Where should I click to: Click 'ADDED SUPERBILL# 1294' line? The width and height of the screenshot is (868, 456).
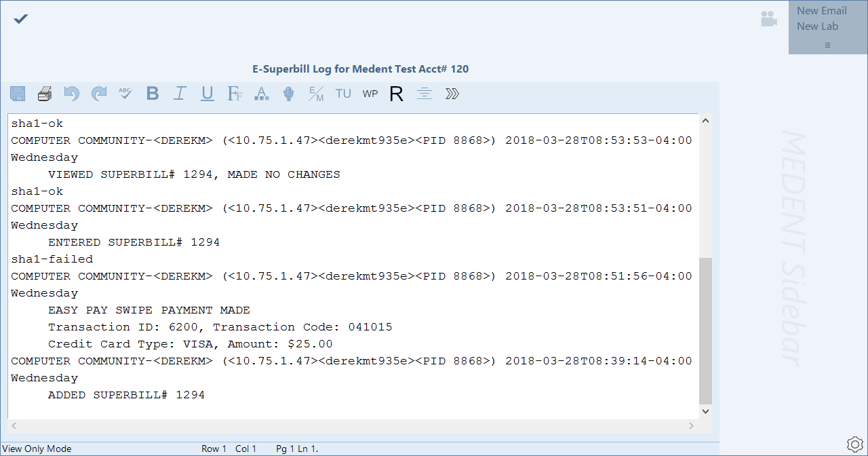pos(126,395)
